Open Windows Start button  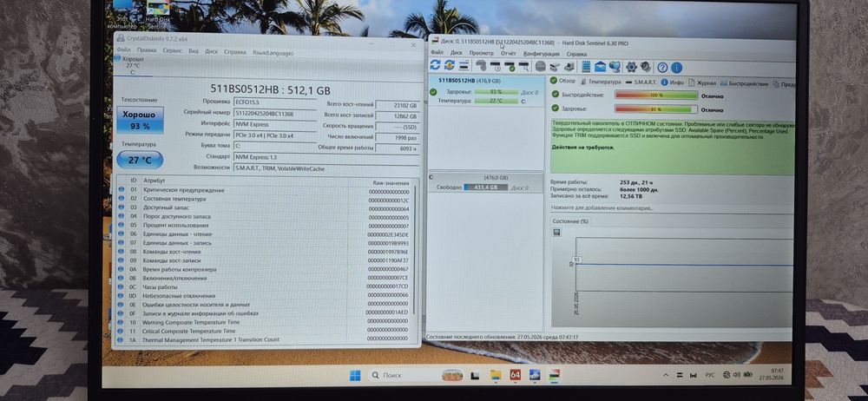tap(355, 375)
